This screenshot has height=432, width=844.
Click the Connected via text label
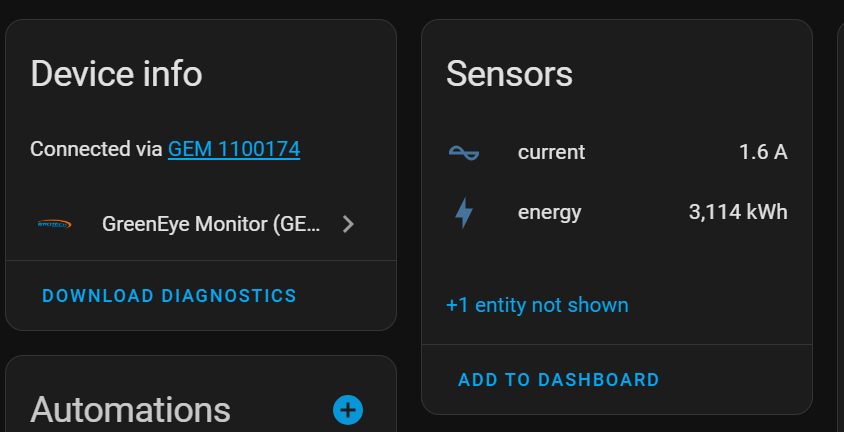click(96, 149)
